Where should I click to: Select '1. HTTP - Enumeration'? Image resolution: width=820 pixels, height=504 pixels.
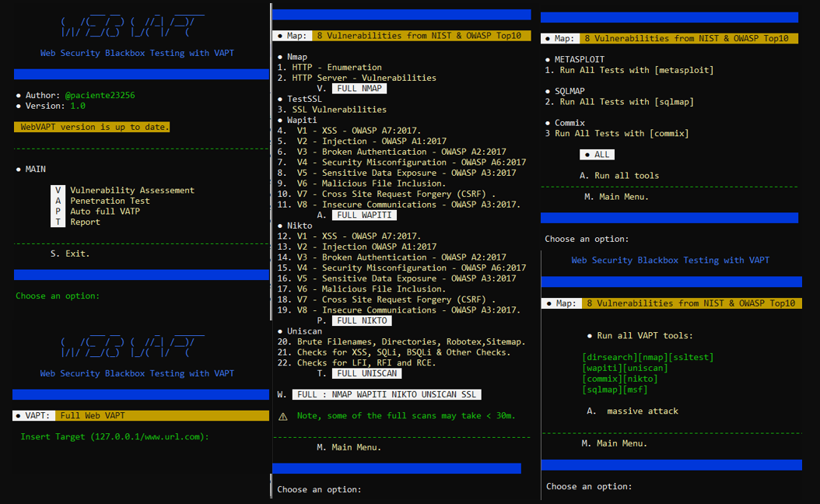[329, 68]
